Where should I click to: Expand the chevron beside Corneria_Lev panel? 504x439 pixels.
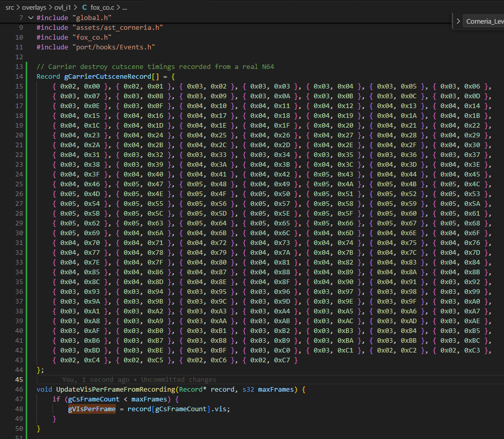[x=458, y=21]
